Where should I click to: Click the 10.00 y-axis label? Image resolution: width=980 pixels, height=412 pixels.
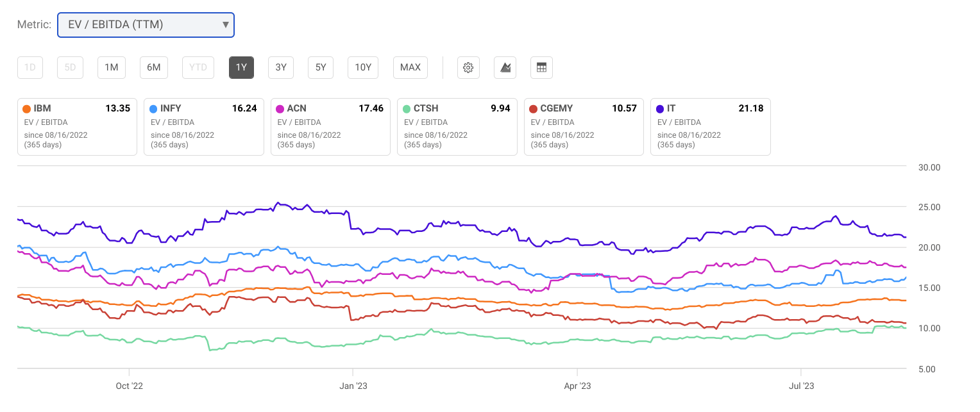click(x=929, y=329)
